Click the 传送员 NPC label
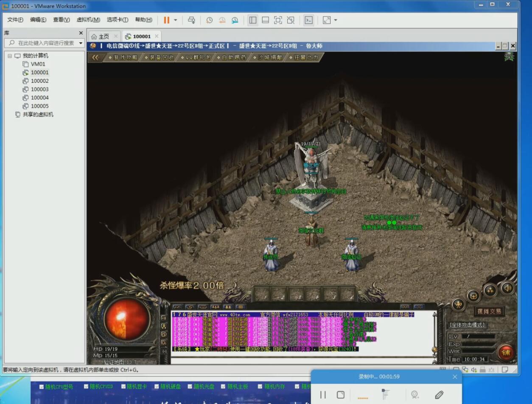532x404 pixels. coord(270,257)
